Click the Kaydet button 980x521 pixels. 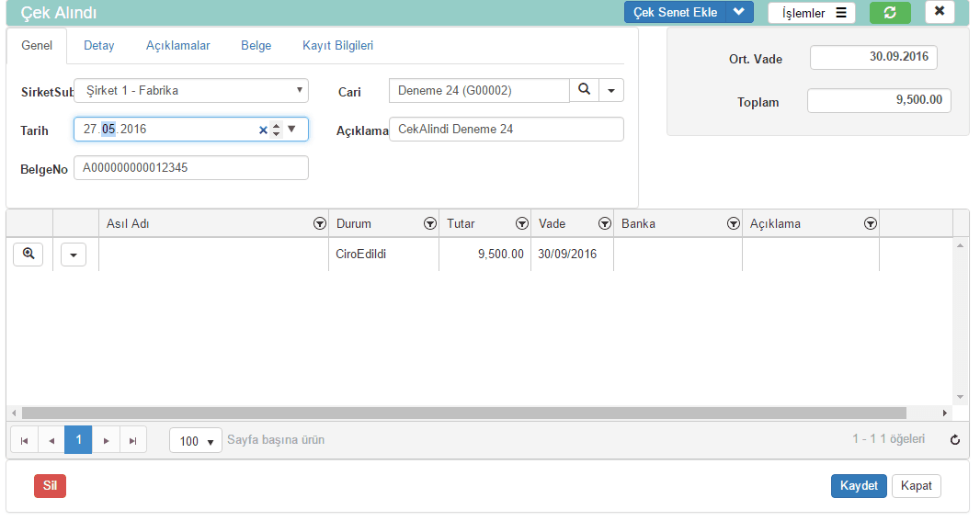coord(858,486)
